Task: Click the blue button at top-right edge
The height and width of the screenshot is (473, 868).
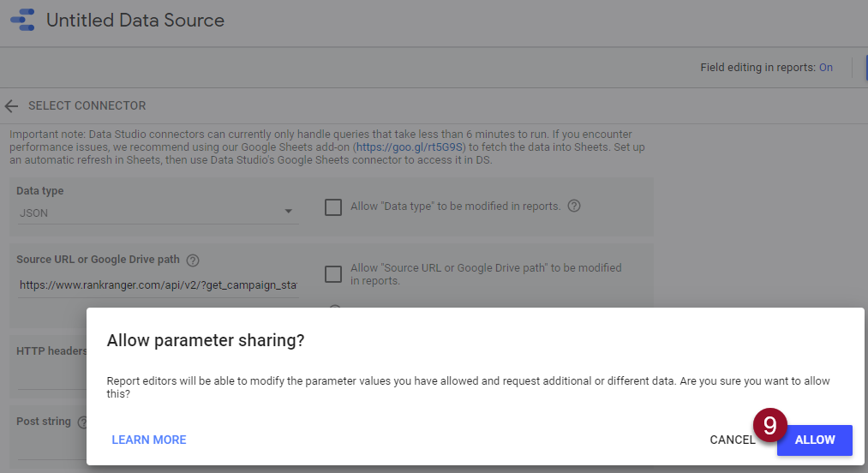Action: pos(864,68)
